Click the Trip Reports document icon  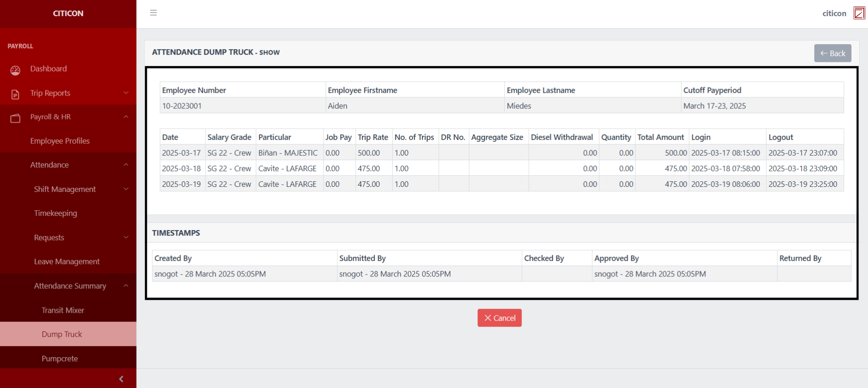(x=15, y=94)
